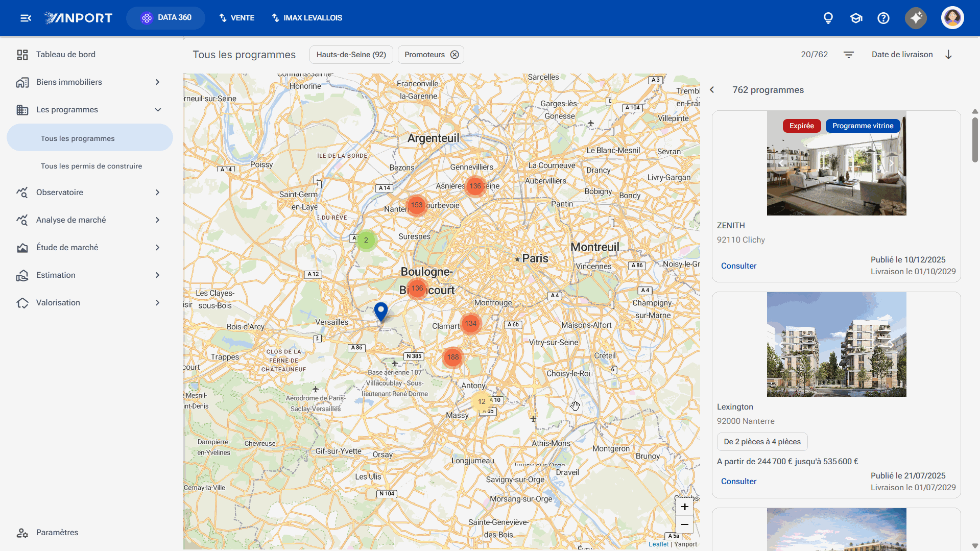Click the Paramètres settings icon

[x=22, y=533]
